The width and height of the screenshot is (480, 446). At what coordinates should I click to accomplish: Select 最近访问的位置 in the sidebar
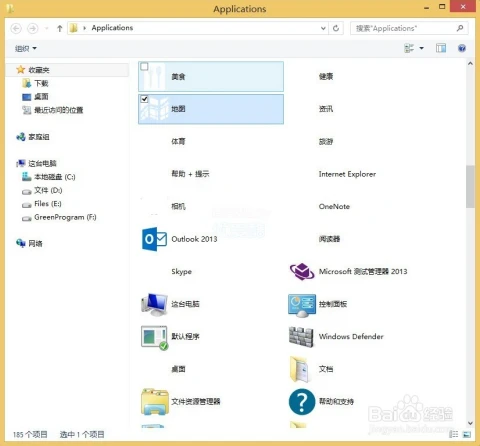point(58,110)
